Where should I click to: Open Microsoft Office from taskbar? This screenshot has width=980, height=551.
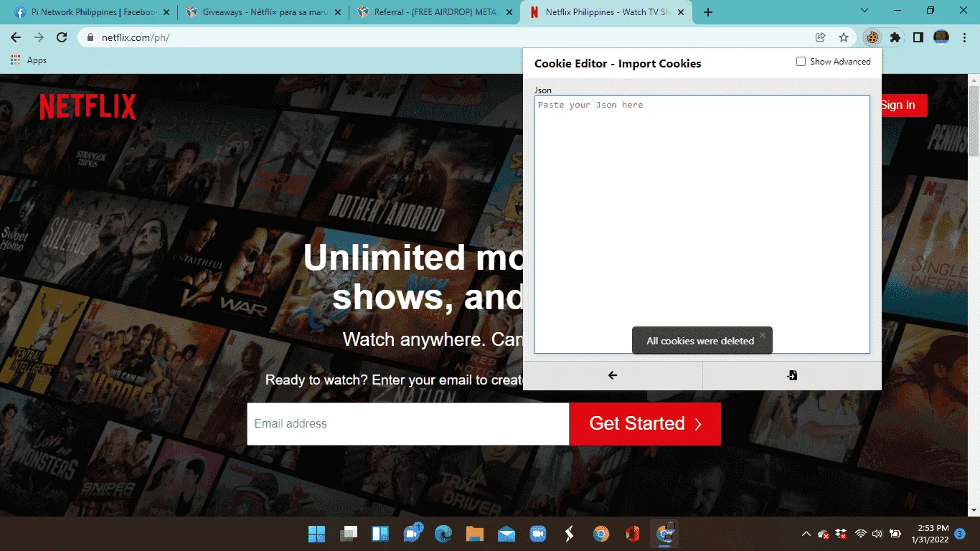(x=633, y=534)
